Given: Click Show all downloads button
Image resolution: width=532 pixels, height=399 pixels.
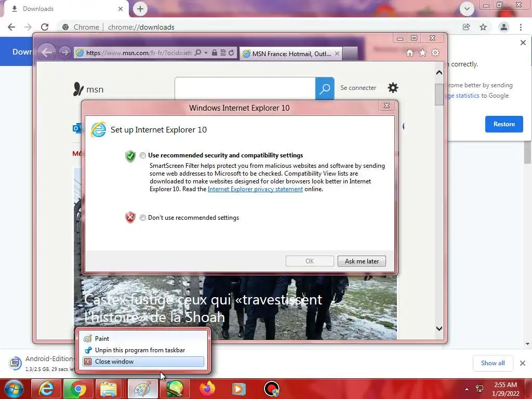Looking at the screenshot, I should click(493, 363).
